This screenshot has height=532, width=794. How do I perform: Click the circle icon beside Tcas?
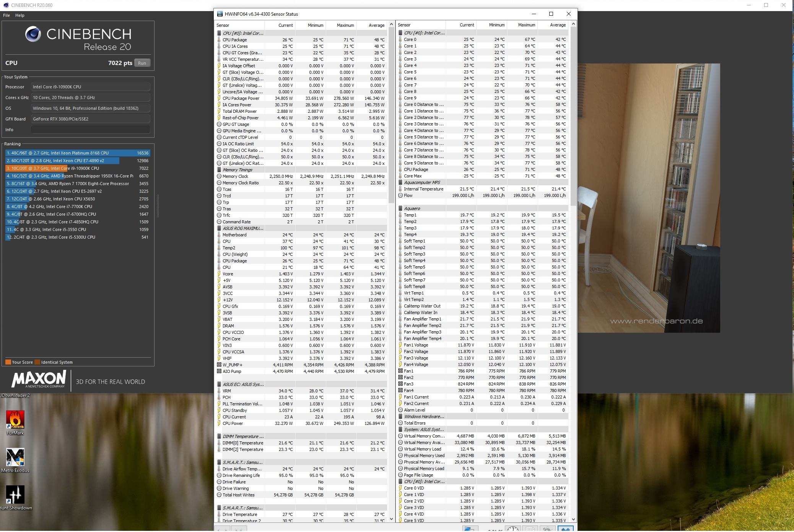pos(219,189)
